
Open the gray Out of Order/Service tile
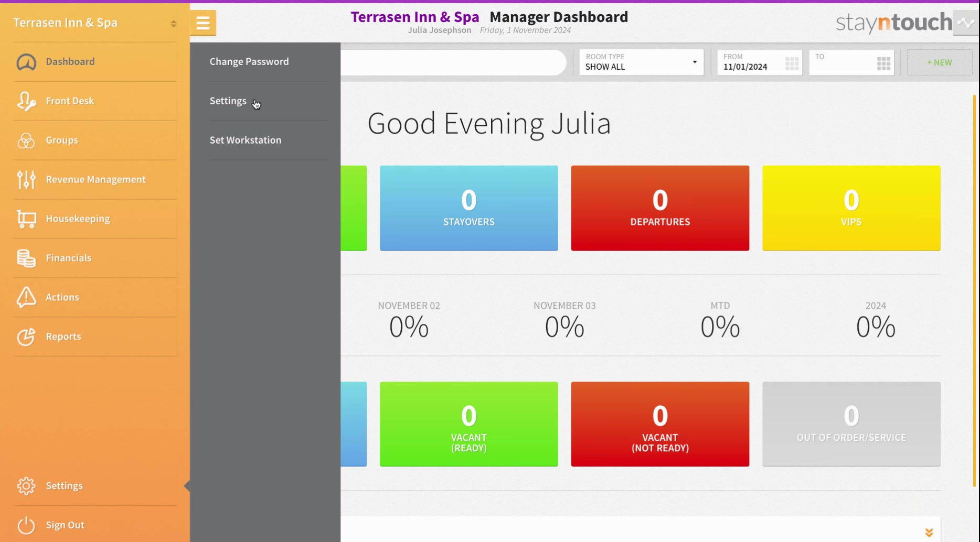(851, 424)
